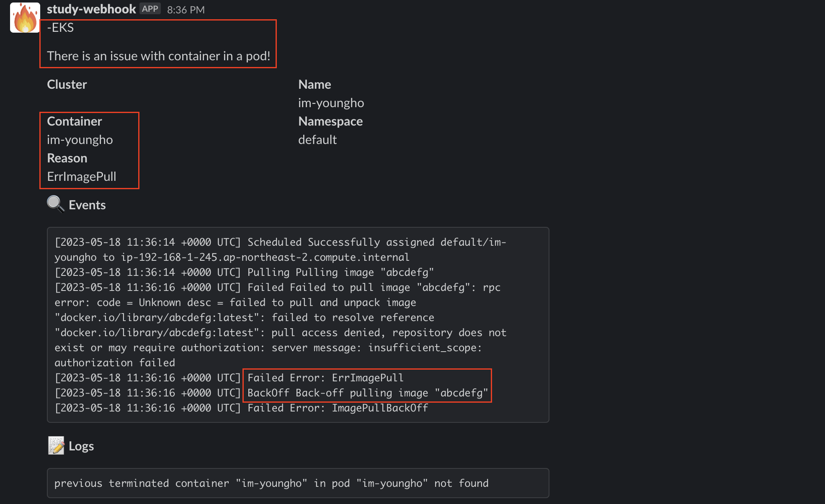Click the default namespace value

tap(317, 140)
